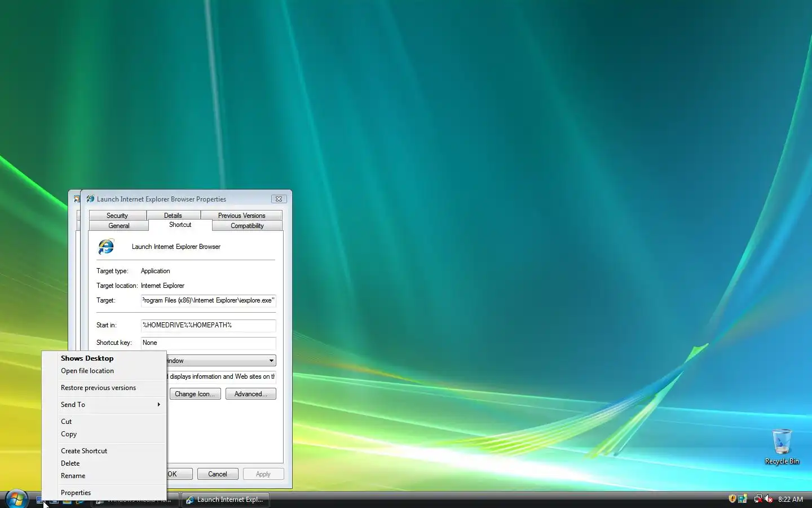Close the Launch Internet Explorer Browser Properties dialog
This screenshot has width=812, height=508.
[279, 199]
